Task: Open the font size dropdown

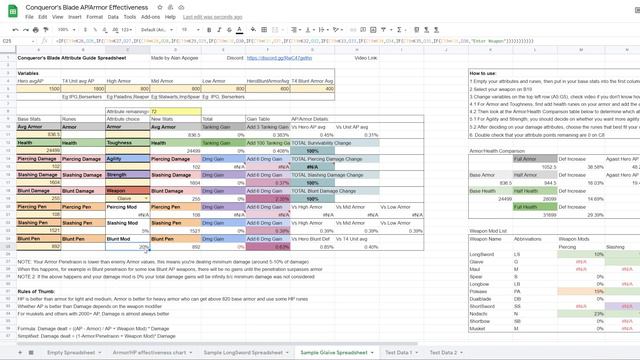Action: 190,30
